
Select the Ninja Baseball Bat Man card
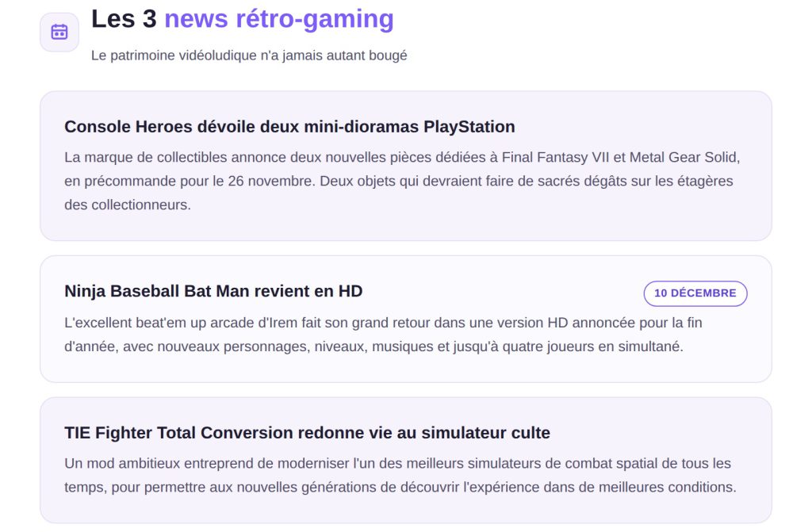(406, 319)
